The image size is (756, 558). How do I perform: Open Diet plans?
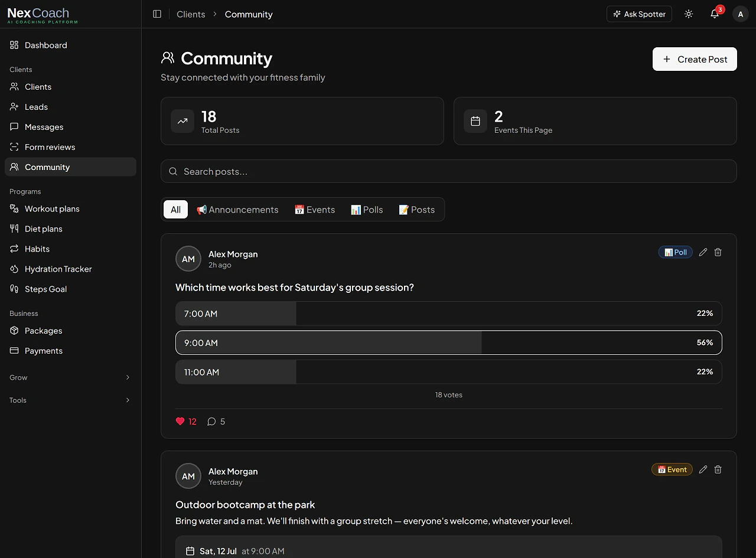70,229
